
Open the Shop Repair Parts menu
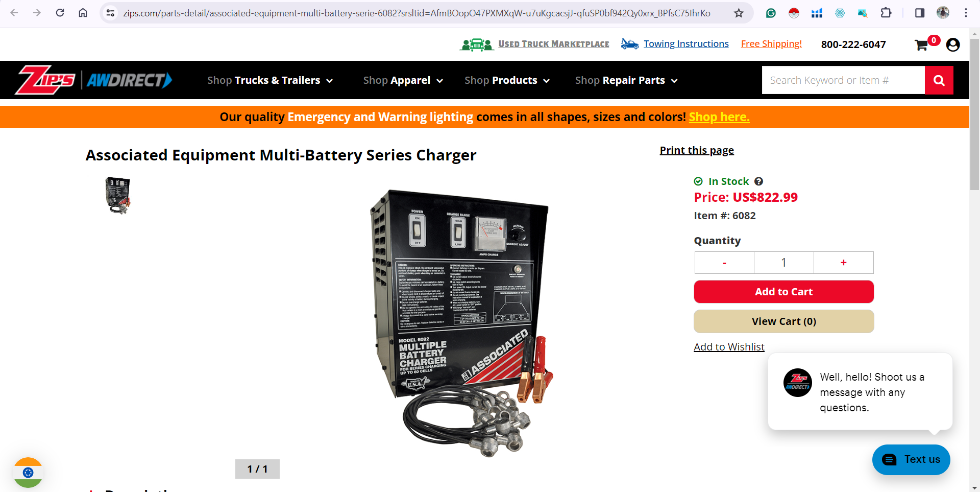626,80
